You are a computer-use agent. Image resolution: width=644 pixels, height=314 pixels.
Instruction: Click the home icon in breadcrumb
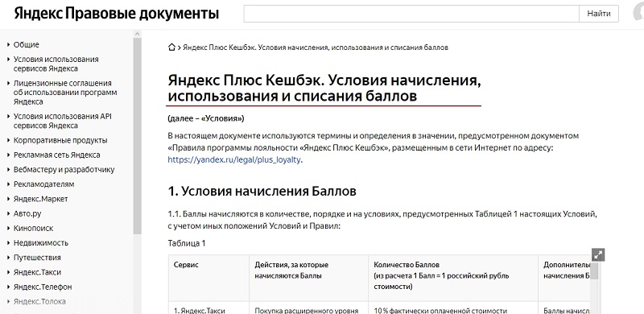[171, 48]
